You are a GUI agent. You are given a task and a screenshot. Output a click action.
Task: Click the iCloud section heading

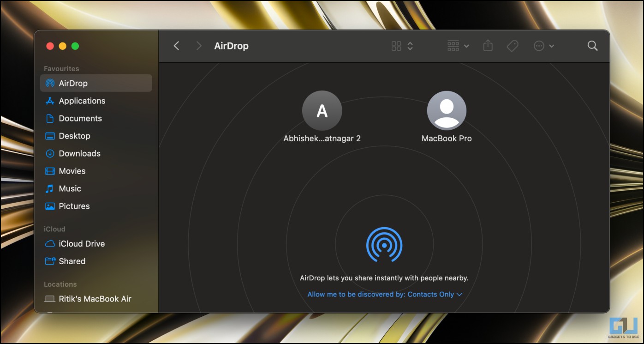pyautogui.click(x=54, y=229)
